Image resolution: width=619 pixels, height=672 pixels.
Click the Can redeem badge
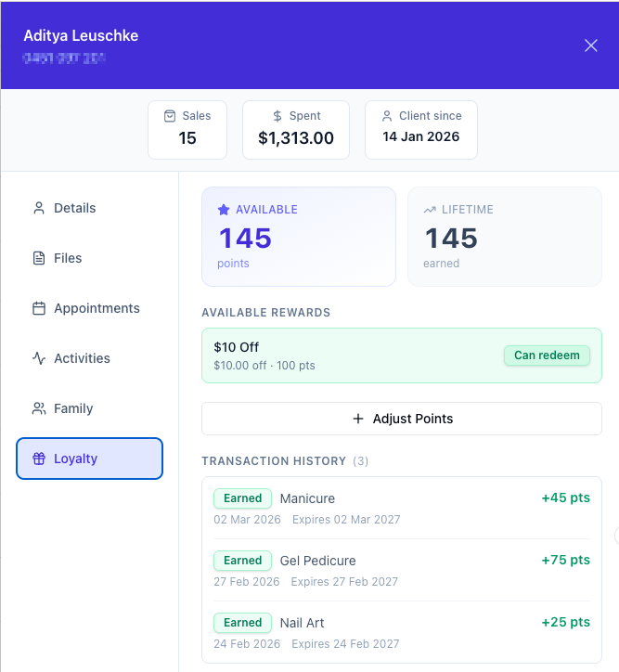(547, 355)
